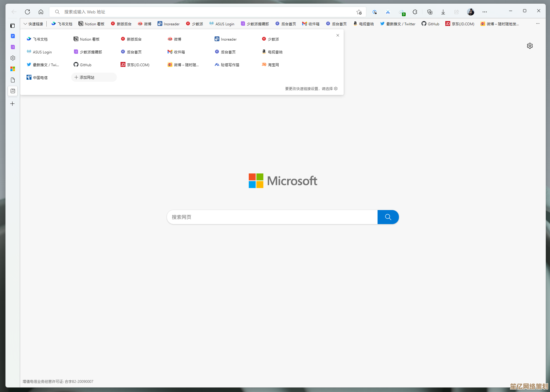The image size is (550, 392).
Task: Collapse the 快速链接 dropdown
Action: pos(33,24)
